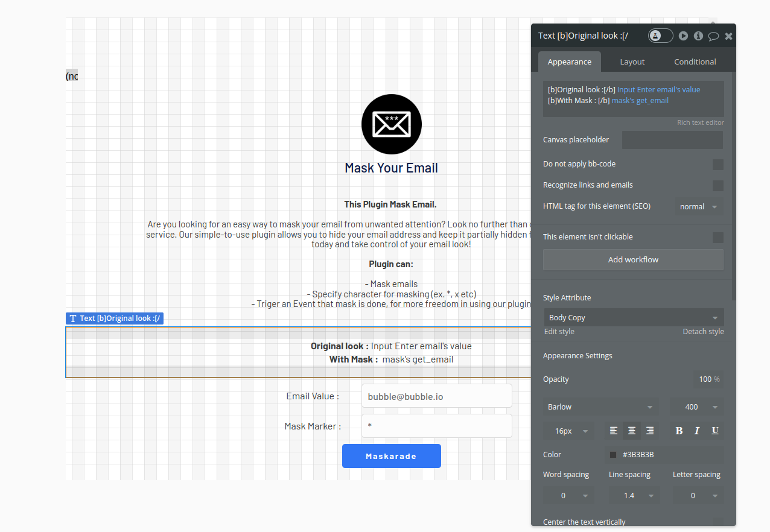Open the element info icon in property editor
Screen dimensions: 770x532
pos(698,36)
